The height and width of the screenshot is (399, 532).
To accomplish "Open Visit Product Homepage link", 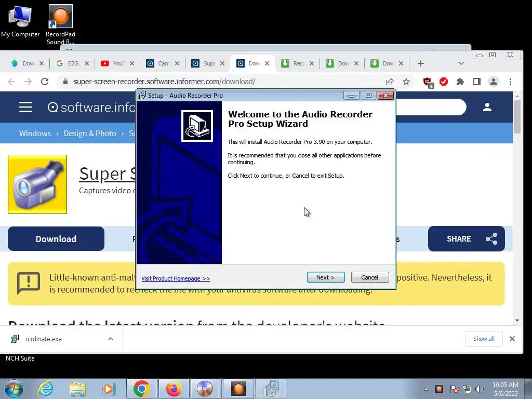I will (176, 278).
